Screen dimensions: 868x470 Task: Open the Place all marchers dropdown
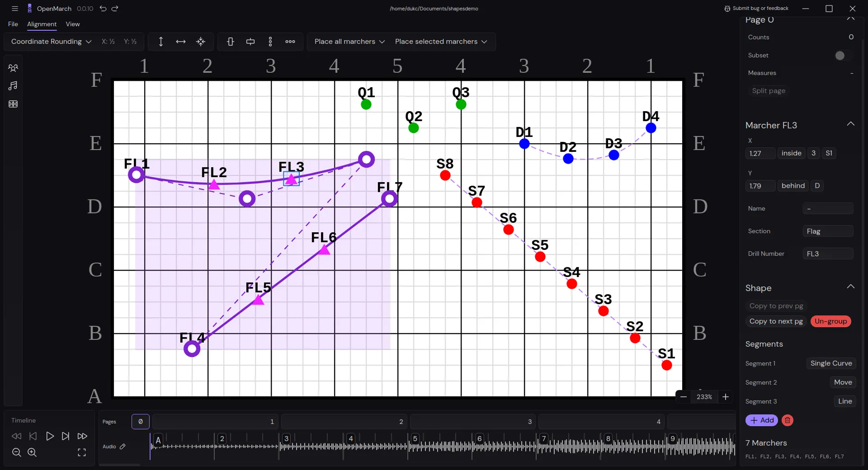coord(349,42)
